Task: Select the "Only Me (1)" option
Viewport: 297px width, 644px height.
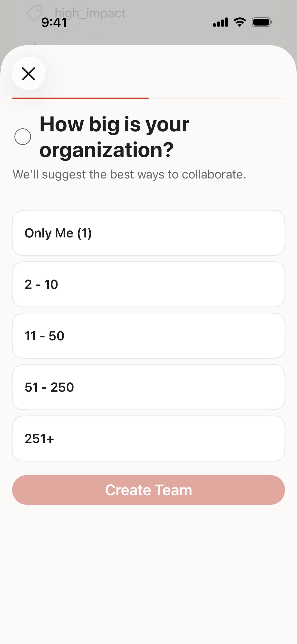Action: pos(148,233)
